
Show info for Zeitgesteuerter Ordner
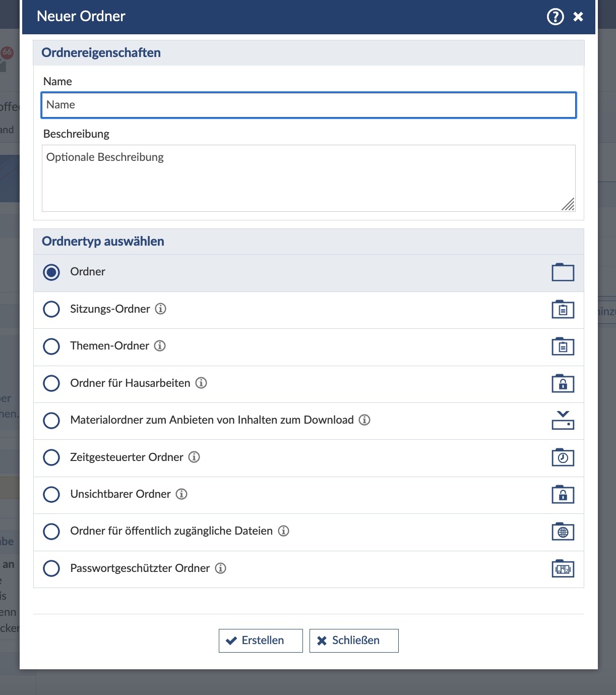tap(194, 457)
